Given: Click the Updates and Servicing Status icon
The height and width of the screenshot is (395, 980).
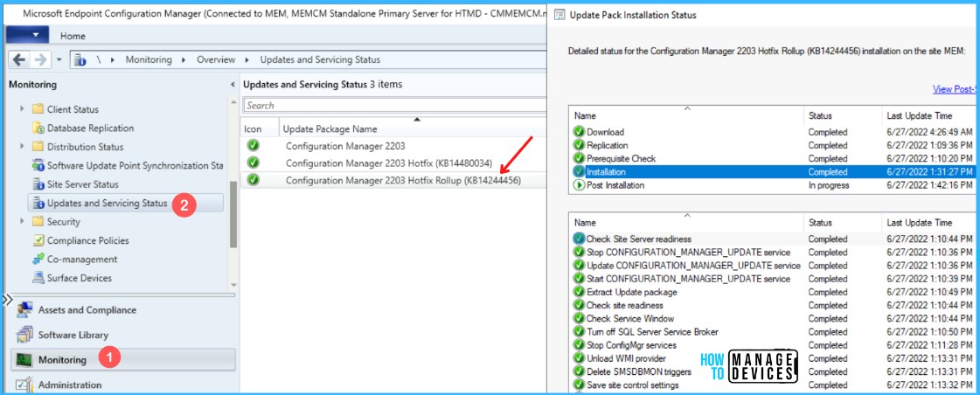Looking at the screenshot, I should [38, 203].
